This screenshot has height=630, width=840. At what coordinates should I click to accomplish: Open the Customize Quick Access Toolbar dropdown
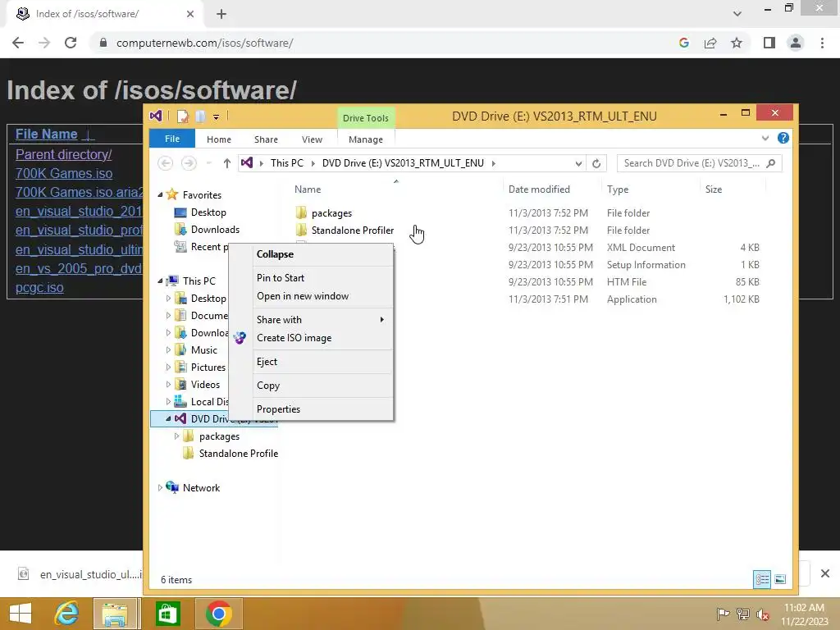[216, 116]
